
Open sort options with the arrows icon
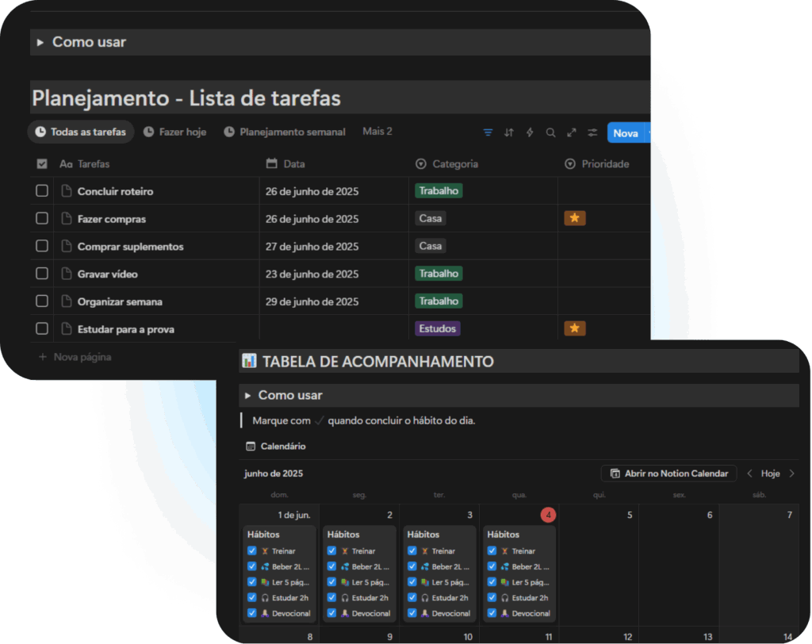[509, 132]
